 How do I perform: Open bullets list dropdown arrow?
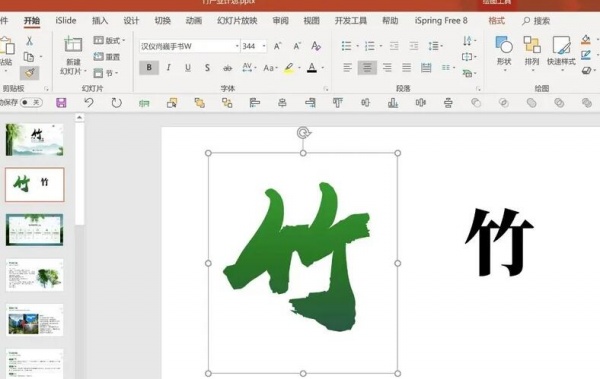point(357,46)
